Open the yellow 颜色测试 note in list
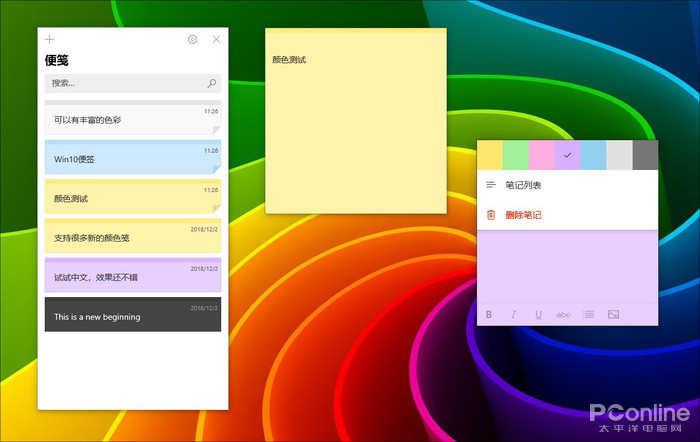This screenshot has width=700, height=442. (133, 196)
